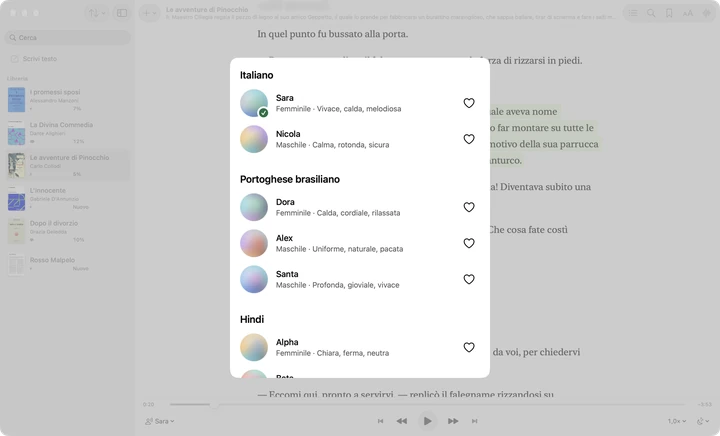Image resolution: width=720 pixels, height=436 pixels.
Task: Click L'innocente cover thumbnail
Action: pyautogui.click(x=17, y=198)
